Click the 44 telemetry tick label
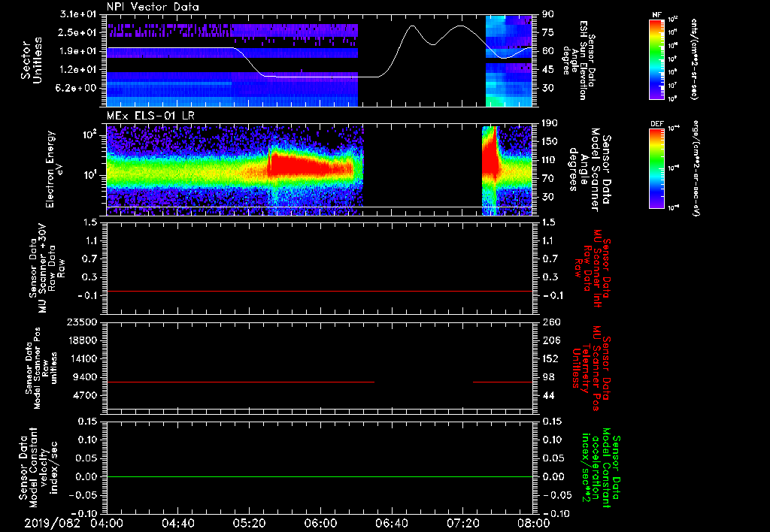 [548, 395]
